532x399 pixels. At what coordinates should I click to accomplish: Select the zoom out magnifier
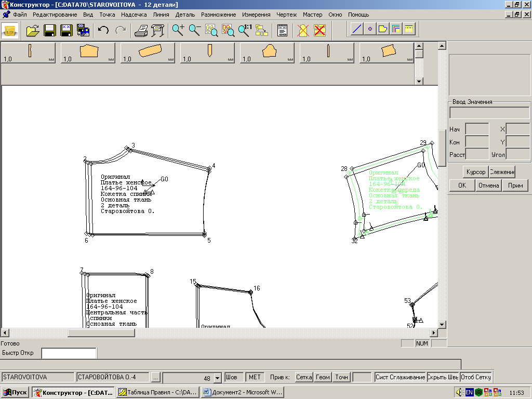click(194, 31)
